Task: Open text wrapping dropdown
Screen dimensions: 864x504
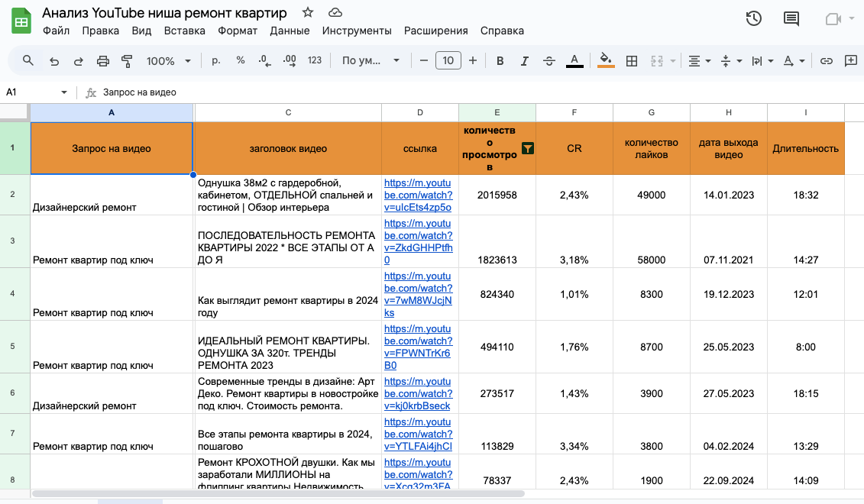Action: [762, 60]
